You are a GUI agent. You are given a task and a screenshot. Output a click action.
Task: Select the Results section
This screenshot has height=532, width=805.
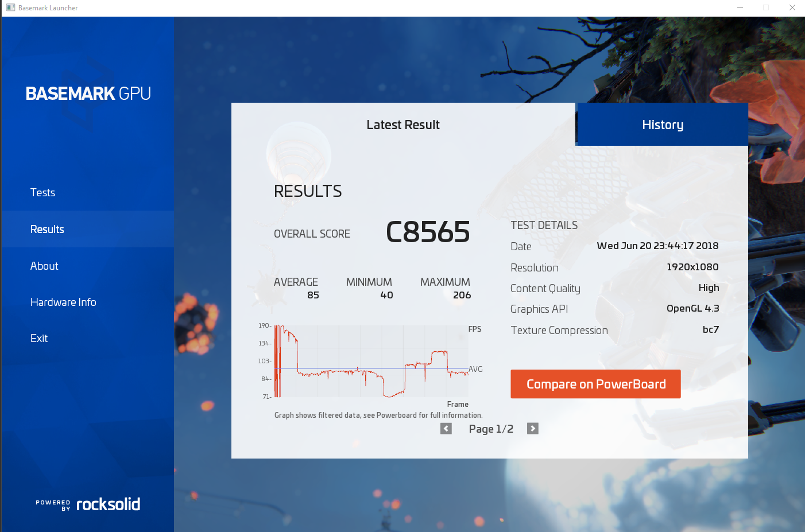pos(47,229)
